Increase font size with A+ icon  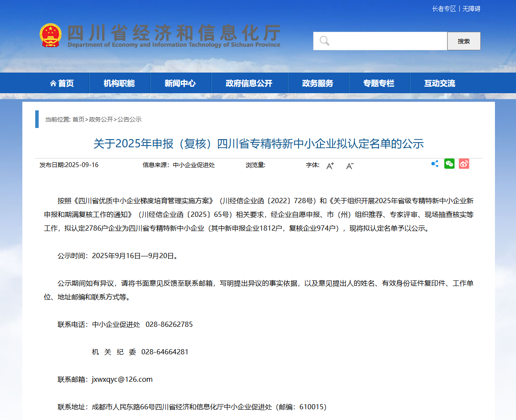pos(330,166)
